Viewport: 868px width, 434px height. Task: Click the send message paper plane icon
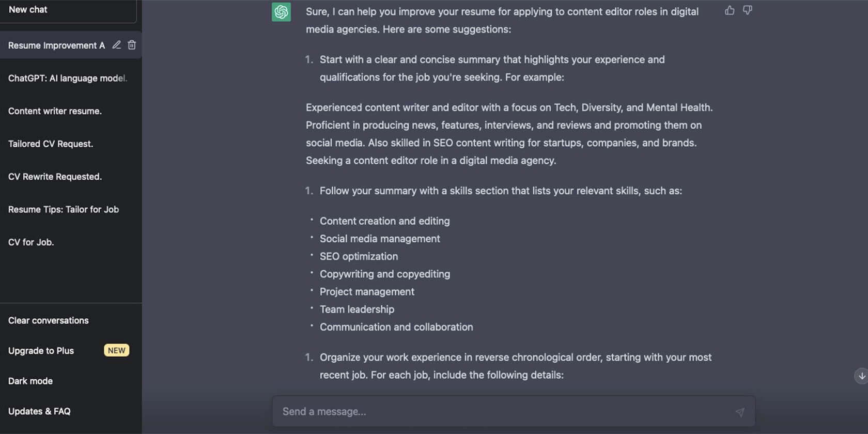(x=740, y=412)
